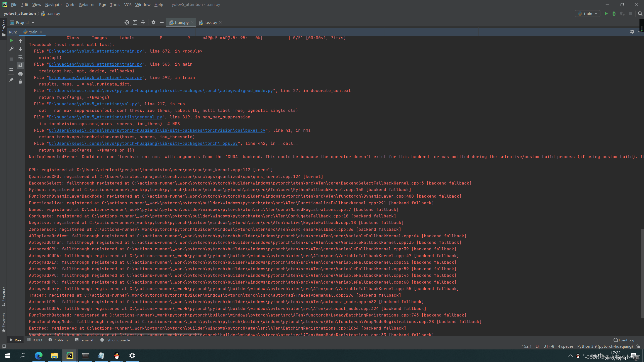The image size is (644, 362).
Task: Toggle the TODO tab at bottom
Action: coord(37,340)
